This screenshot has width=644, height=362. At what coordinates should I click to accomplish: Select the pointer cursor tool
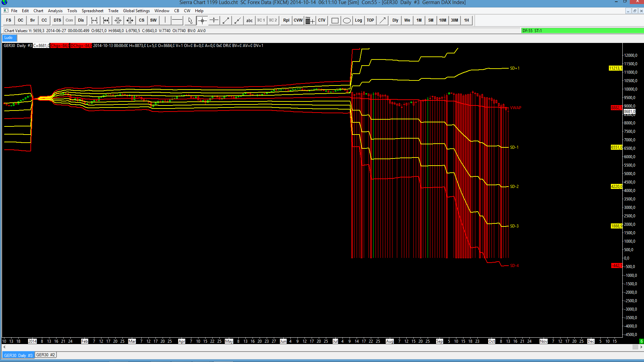coord(190,20)
